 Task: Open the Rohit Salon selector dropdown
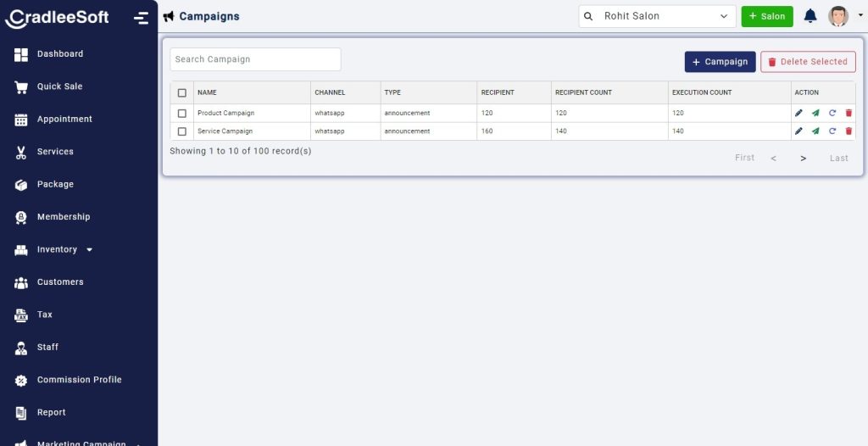(x=658, y=16)
